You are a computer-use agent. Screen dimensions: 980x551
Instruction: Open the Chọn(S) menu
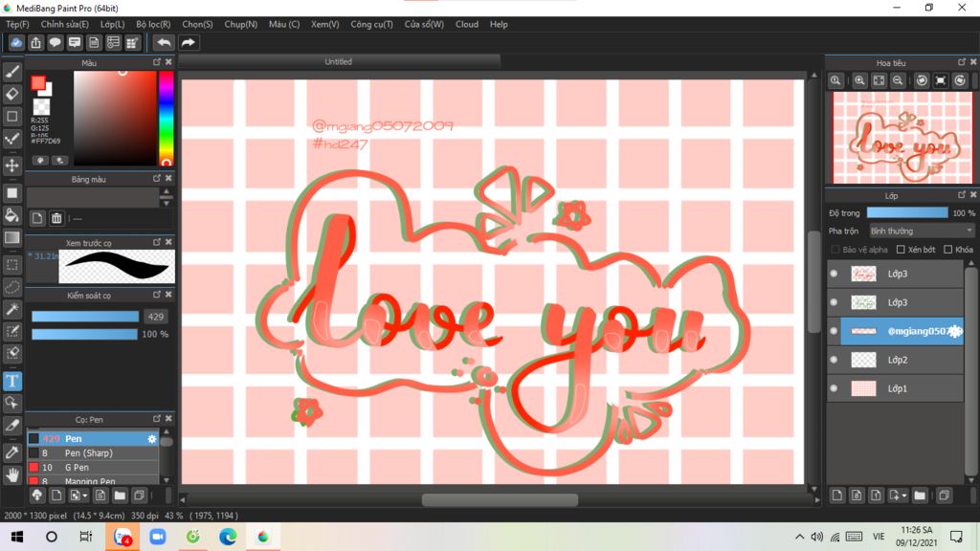(x=197, y=24)
